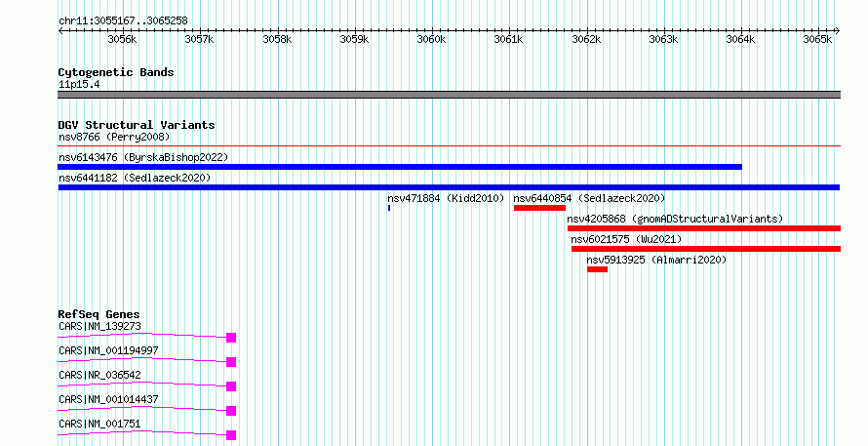The height and width of the screenshot is (446, 868).
Task: Click the 3057k ruler tick label
Action: coord(199,39)
